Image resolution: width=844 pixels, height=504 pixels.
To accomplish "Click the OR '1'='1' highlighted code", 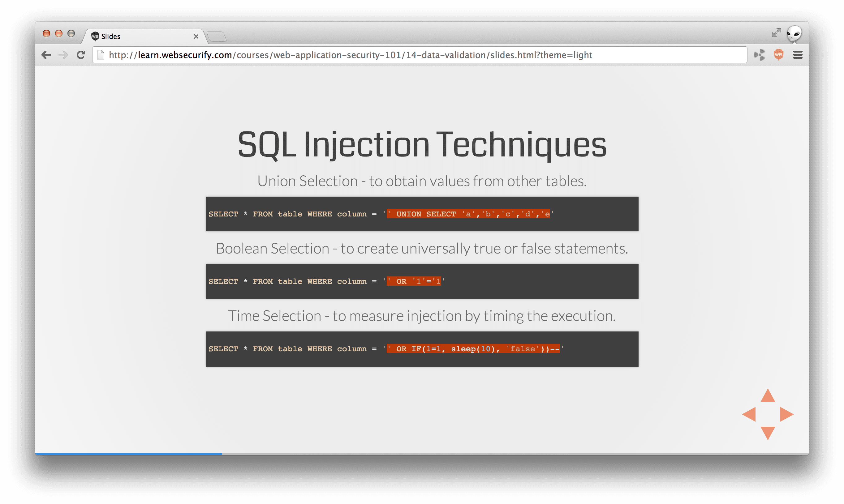I will click(414, 281).
